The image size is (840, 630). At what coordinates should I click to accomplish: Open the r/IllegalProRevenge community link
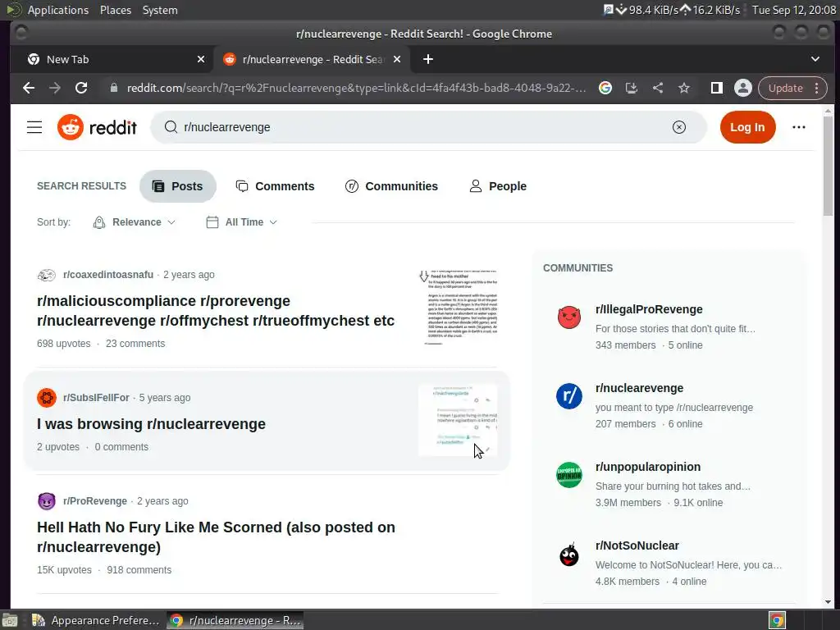pyautogui.click(x=649, y=309)
